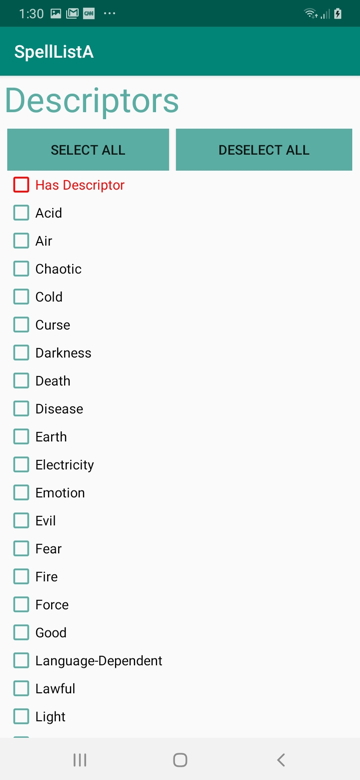Image resolution: width=360 pixels, height=780 pixels.
Task: Tap the Android back arrow icon
Action: coord(281,760)
